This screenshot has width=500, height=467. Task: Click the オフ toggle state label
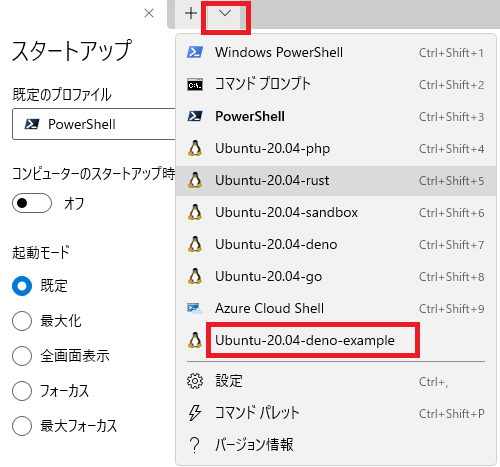click(74, 203)
